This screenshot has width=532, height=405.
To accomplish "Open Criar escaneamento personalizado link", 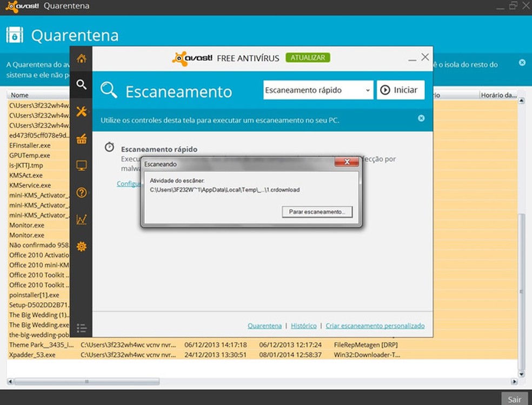I will coord(375,326).
